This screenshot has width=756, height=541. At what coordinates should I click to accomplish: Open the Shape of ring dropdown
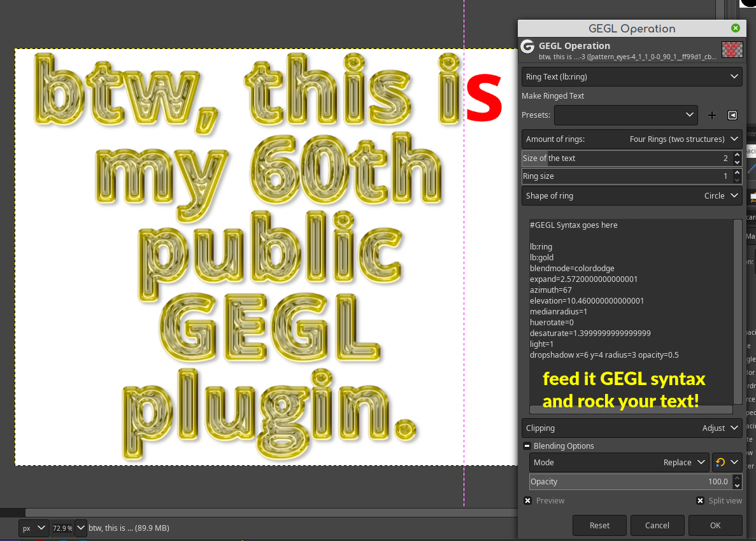pyautogui.click(x=632, y=196)
